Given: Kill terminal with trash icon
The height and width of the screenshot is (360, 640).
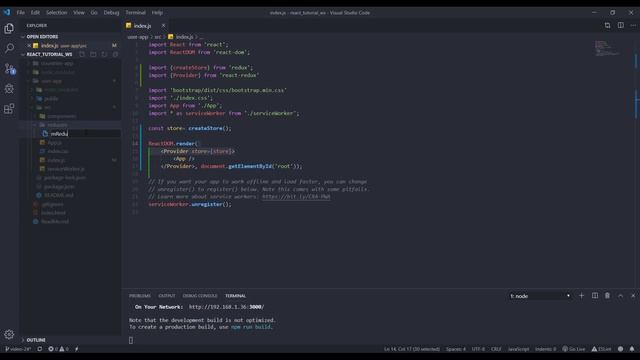Looking at the screenshot, I should pos(607,296).
